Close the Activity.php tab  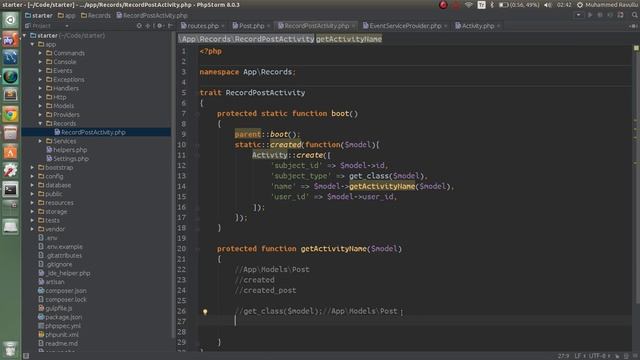(x=499, y=26)
